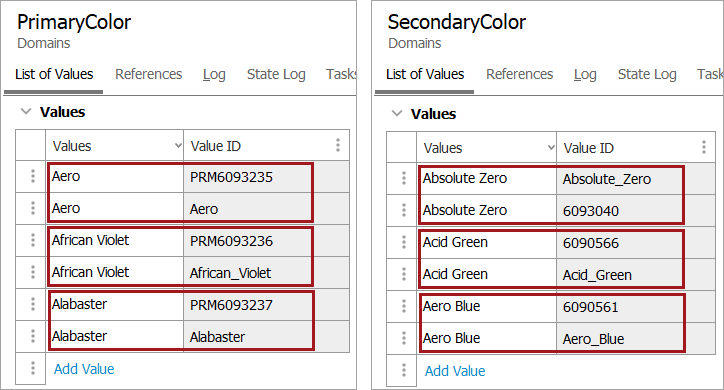Open row menu dots for PRM6093237 Alabaster row

(33, 304)
